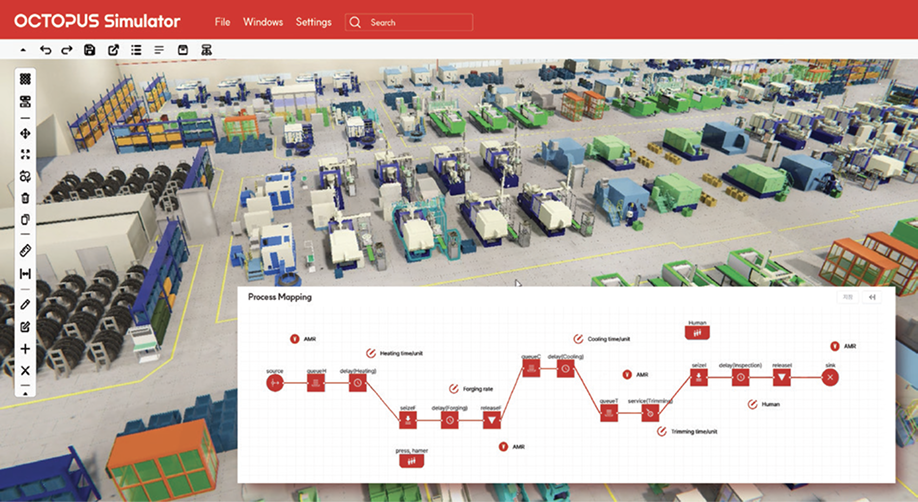Open the File menu
The width and height of the screenshot is (918, 502).
click(222, 22)
